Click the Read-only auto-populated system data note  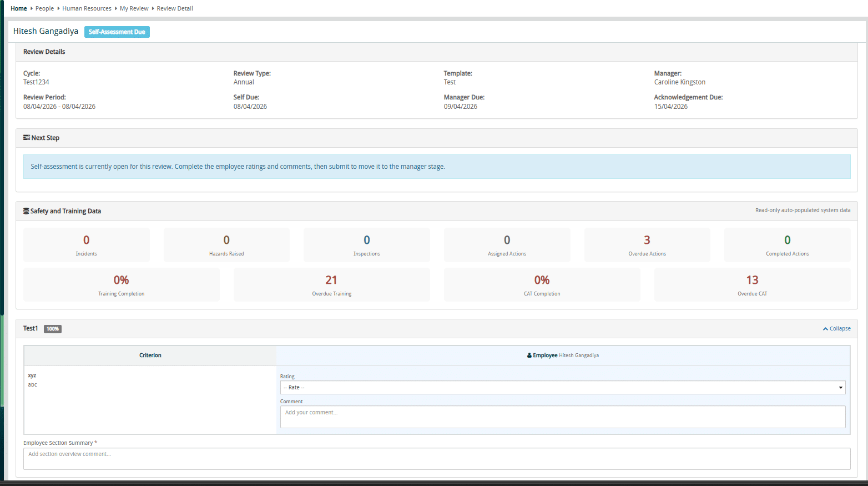[x=803, y=211]
